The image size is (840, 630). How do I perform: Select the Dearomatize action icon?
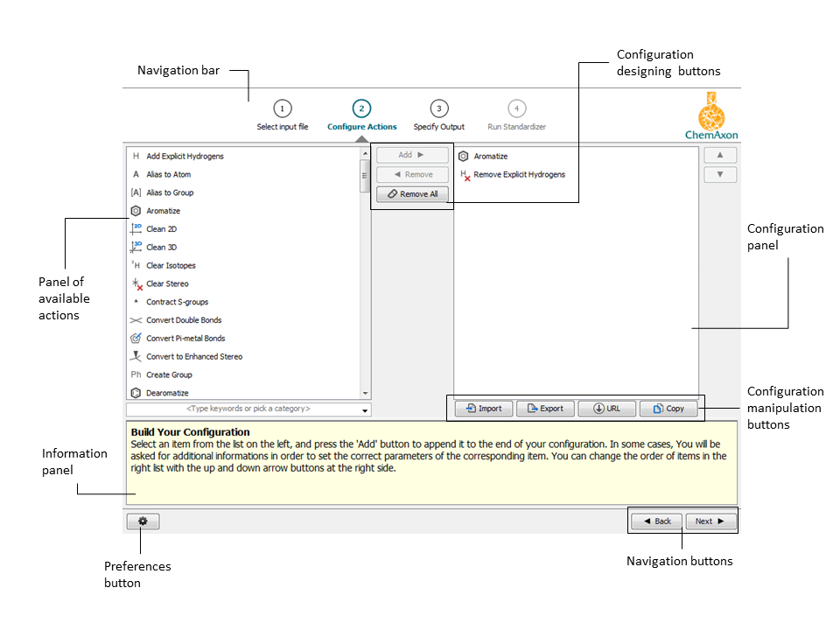point(136,393)
